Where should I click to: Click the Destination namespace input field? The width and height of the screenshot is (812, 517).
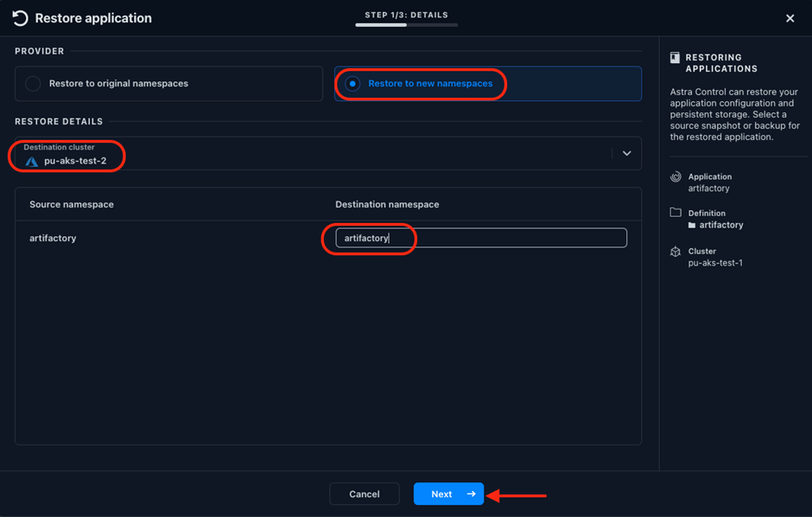481,238
